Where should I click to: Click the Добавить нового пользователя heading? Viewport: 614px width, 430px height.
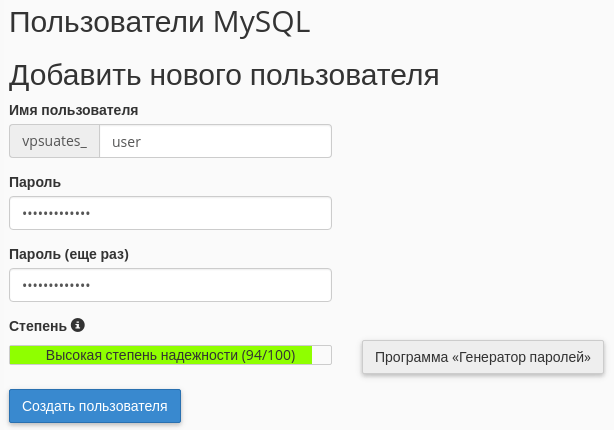point(224,75)
